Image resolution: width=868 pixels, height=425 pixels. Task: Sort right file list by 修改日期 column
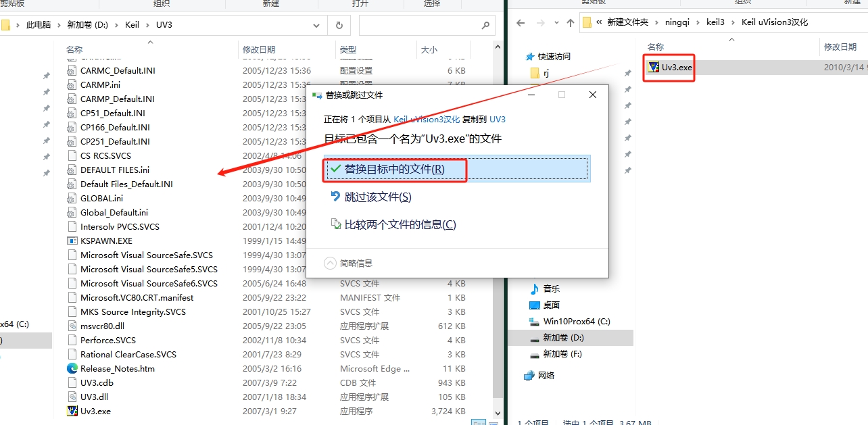pyautogui.click(x=840, y=47)
